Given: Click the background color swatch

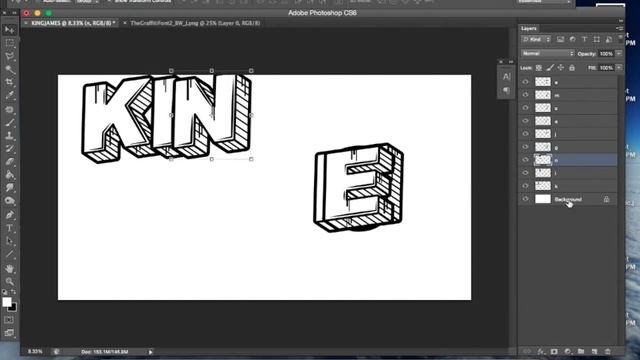Looking at the screenshot, I should point(13,308).
